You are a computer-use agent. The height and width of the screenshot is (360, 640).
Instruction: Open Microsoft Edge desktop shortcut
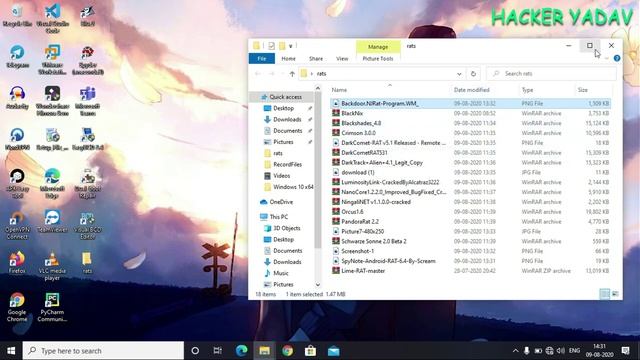pyautogui.click(x=52, y=183)
